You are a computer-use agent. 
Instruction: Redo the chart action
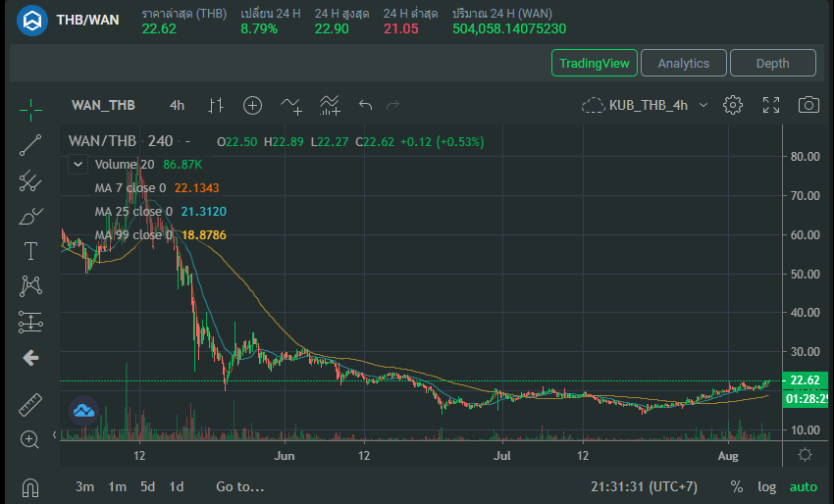tap(393, 105)
